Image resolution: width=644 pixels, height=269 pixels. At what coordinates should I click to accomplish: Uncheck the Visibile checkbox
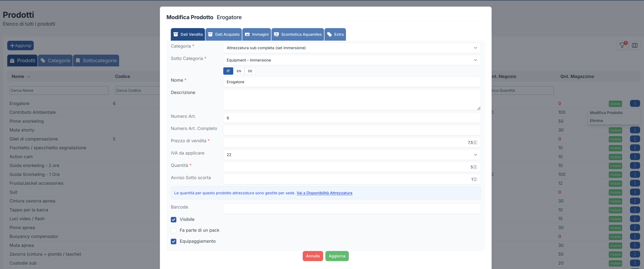(174, 219)
